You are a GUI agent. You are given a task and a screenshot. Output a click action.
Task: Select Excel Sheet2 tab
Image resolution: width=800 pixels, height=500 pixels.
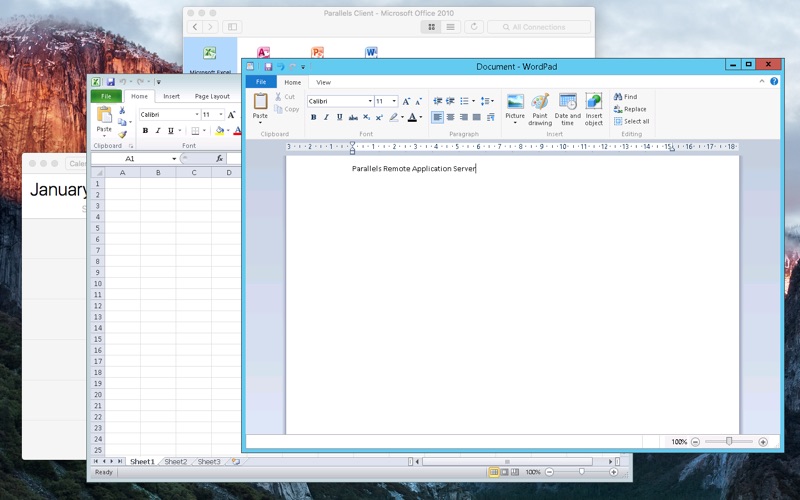tap(176, 461)
